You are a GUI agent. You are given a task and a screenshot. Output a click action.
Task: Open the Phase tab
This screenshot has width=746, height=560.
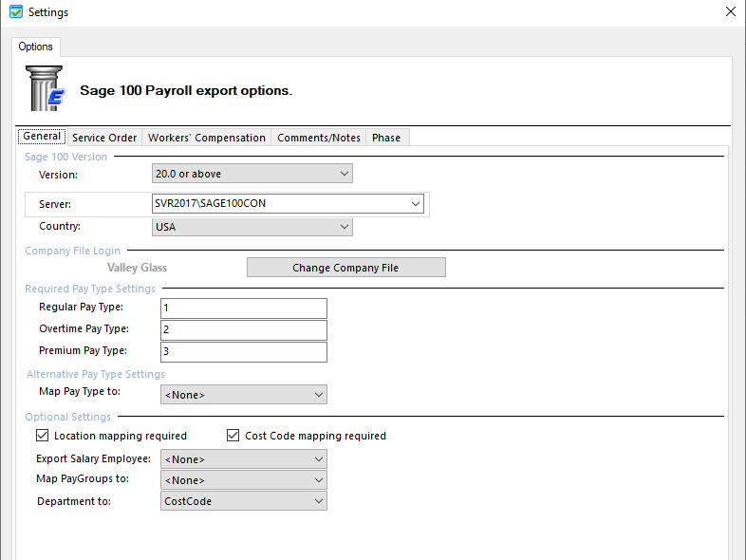[x=386, y=138]
